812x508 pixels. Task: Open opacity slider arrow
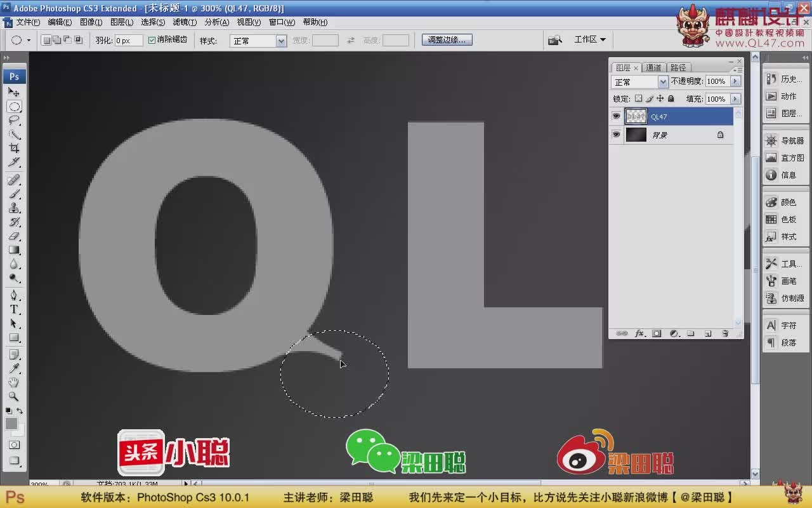tap(735, 81)
